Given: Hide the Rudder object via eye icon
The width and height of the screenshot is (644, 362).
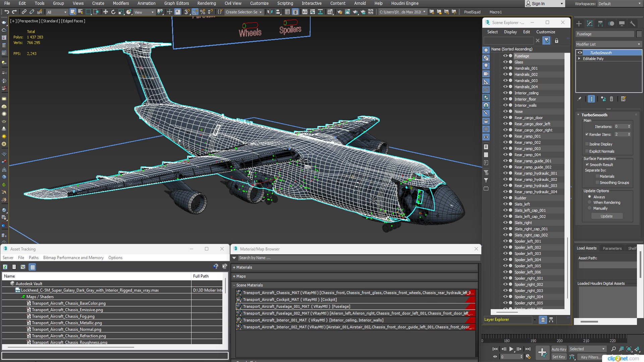Looking at the screenshot, I should [505, 198].
